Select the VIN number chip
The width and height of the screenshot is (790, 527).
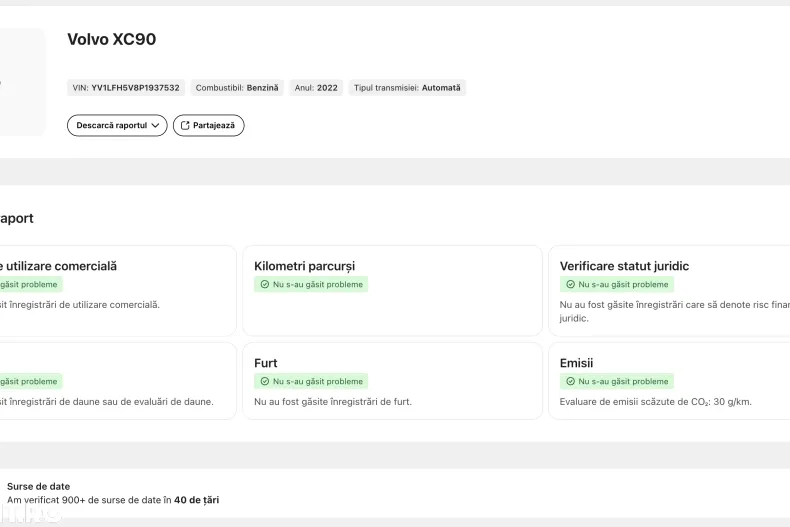(x=126, y=88)
